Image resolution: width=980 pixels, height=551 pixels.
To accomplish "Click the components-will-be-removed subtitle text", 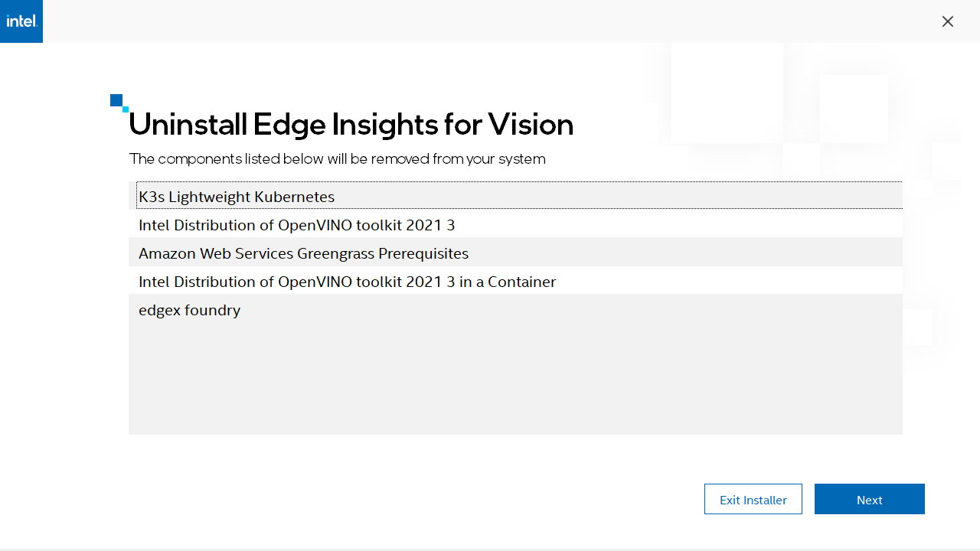I will (x=337, y=159).
